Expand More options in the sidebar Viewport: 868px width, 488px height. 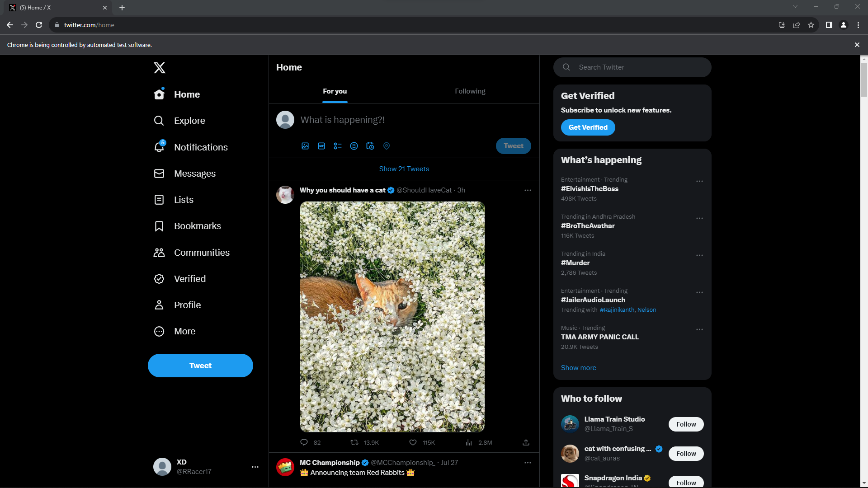click(x=184, y=331)
